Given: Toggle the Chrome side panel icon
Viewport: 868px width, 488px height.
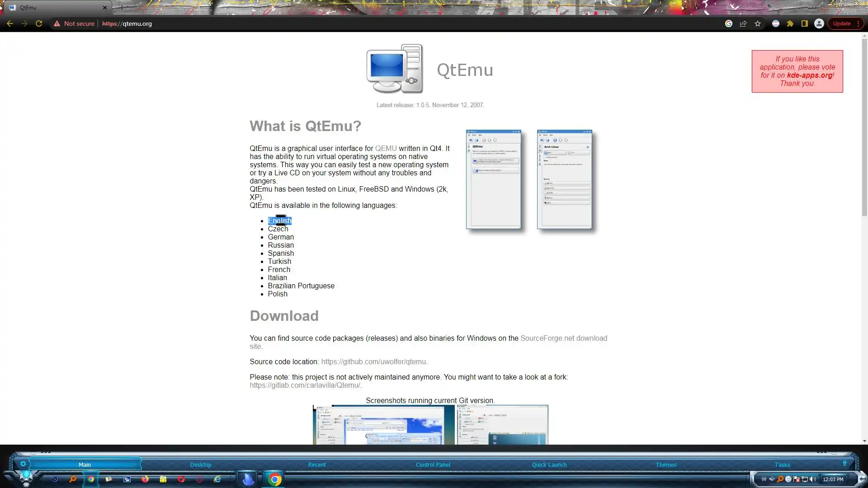Looking at the screenshot, I should (805, 23).
